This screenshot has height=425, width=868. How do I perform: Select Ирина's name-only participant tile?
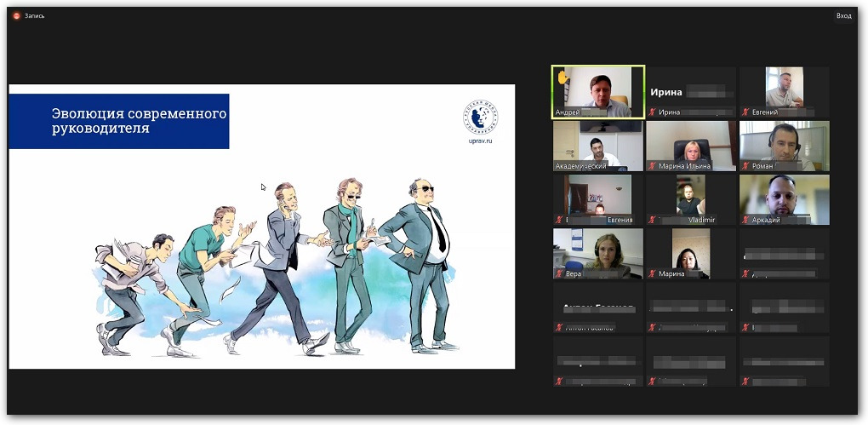[691, 92]
